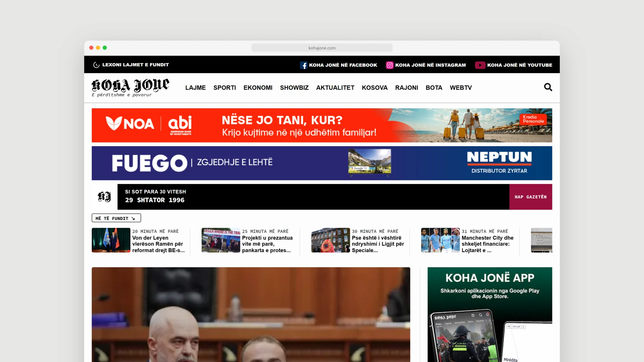The image size is (644, 362).
Task: Open the Lajme menu item
Action: pos(196,87)
